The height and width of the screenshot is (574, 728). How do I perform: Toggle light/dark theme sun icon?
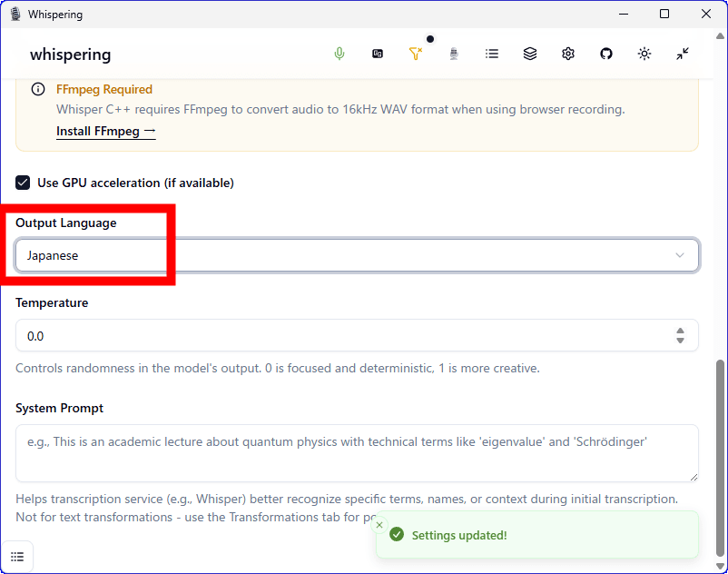pos(644,54)
